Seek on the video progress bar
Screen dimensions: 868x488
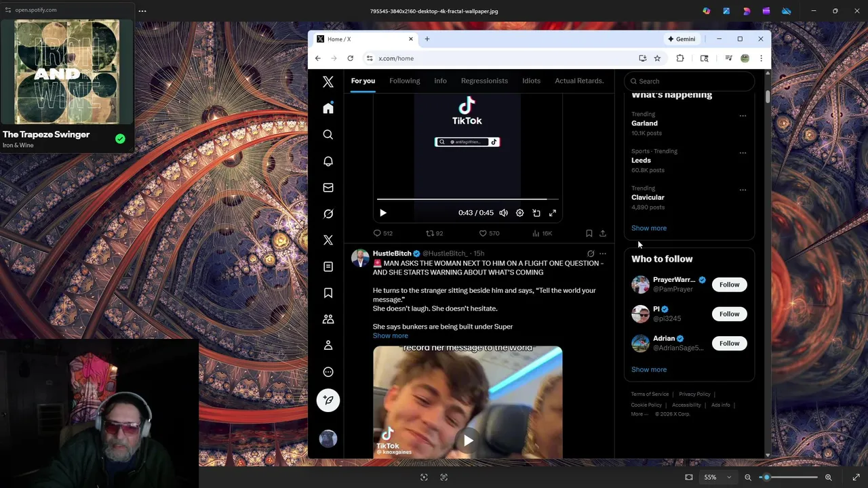(467, 199)
